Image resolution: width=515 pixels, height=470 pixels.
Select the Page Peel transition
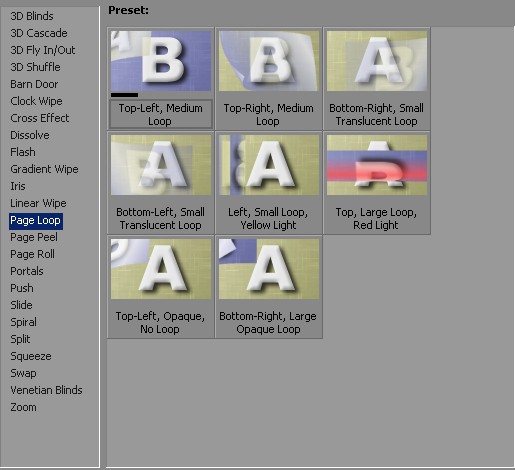click(x=34, y=237)
